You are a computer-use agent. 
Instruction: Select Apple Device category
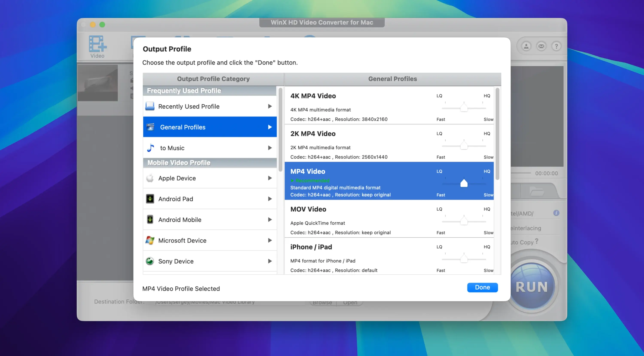pos(210,178)
